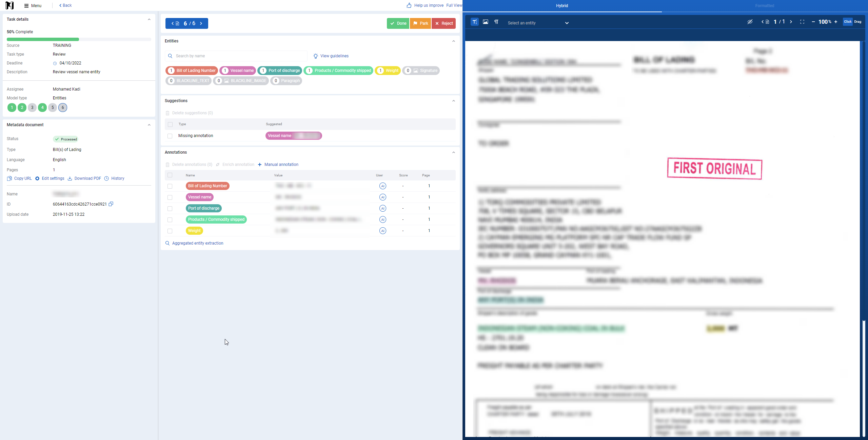The height and width of the screenshot is (440, 868).
Task: Add a Manual annotation
Action: point(278,165)
